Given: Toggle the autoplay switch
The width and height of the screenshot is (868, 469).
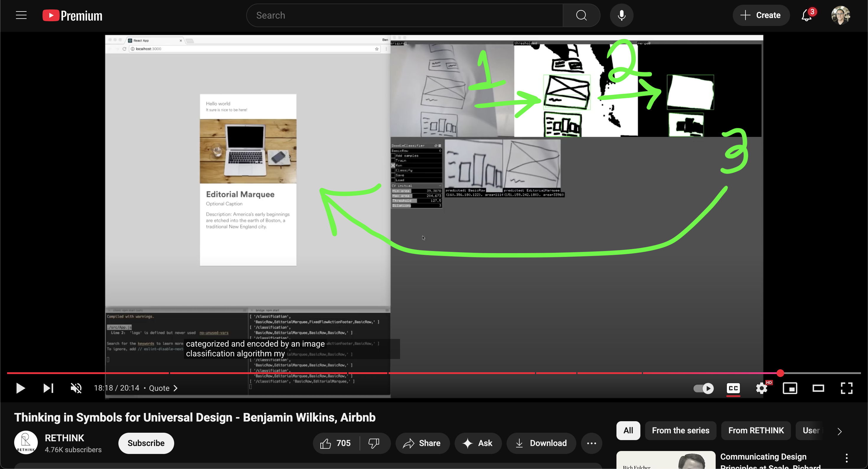Looking at the screenshot, I should (x=703, y=388).
